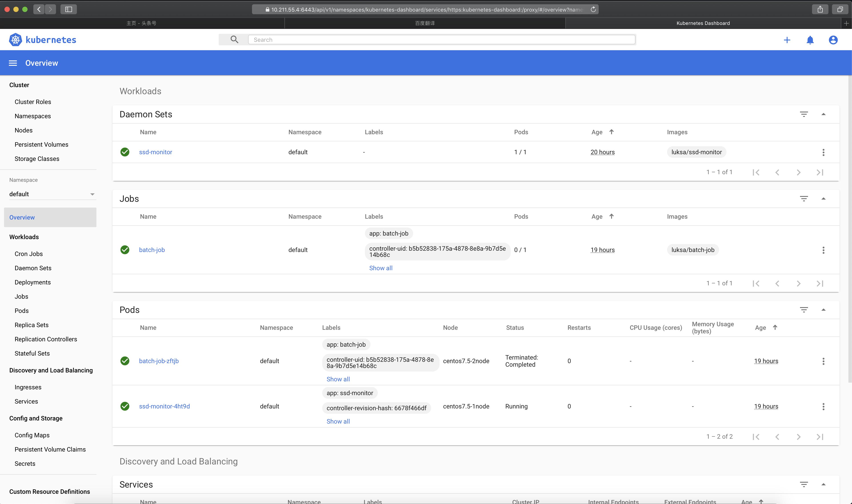Open Persistent Volume Claims in sidebar
Viewport: 852px width, 504px height.
50,449
